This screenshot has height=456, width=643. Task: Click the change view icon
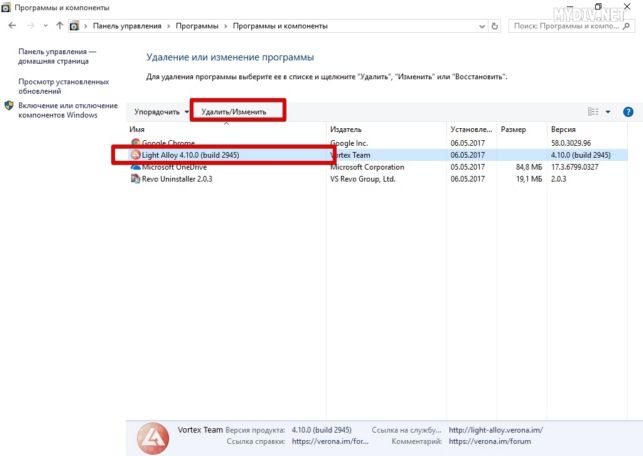pos(593,112)
